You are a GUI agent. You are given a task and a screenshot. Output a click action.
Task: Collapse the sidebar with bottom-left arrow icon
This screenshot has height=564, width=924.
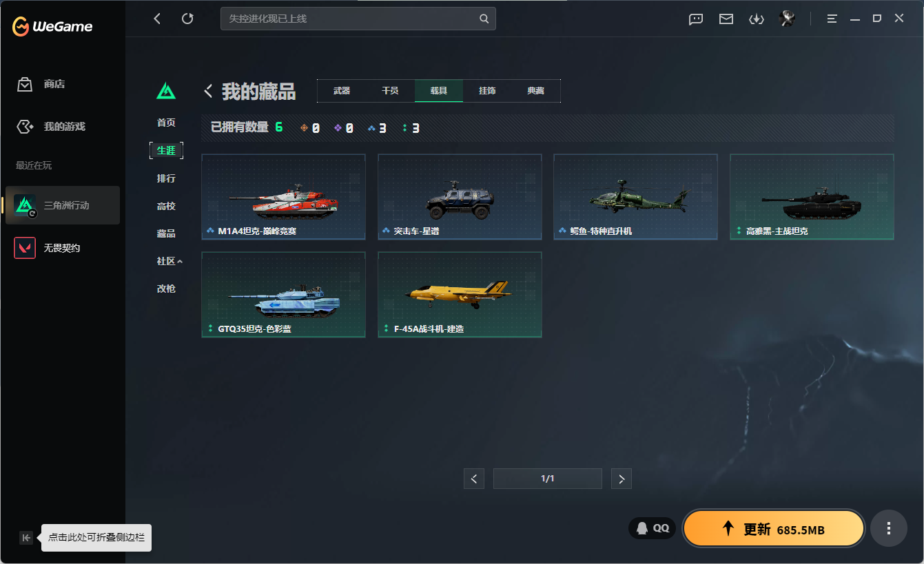tap(25, 538)
